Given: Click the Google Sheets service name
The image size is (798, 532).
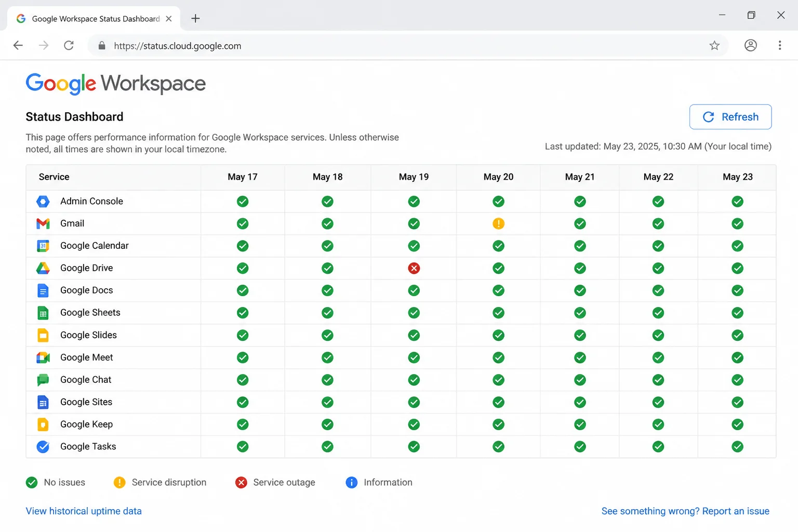Looking at the screenshot, I should [x=90, y=313].
